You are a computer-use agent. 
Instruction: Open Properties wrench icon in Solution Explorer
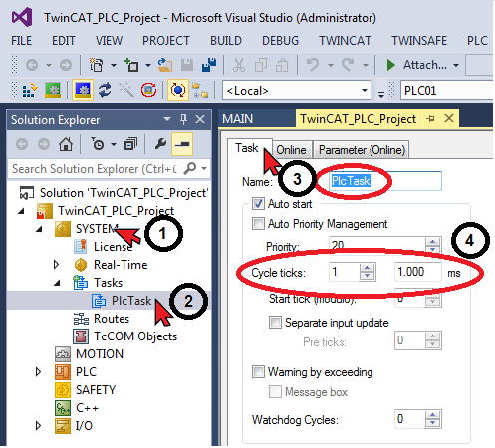[x=160, y=144]
